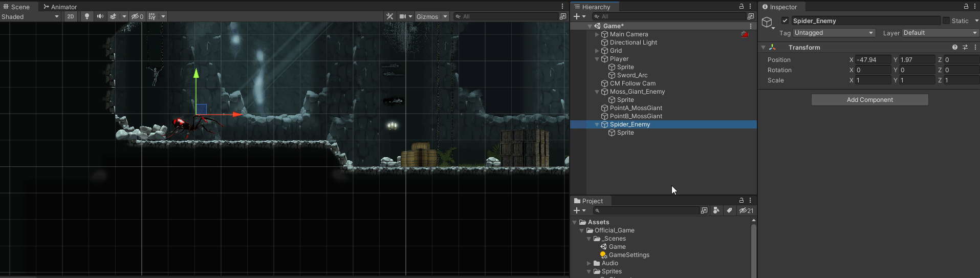Uncheck the Spider_Enemy active checkbox

click(785, 21)
